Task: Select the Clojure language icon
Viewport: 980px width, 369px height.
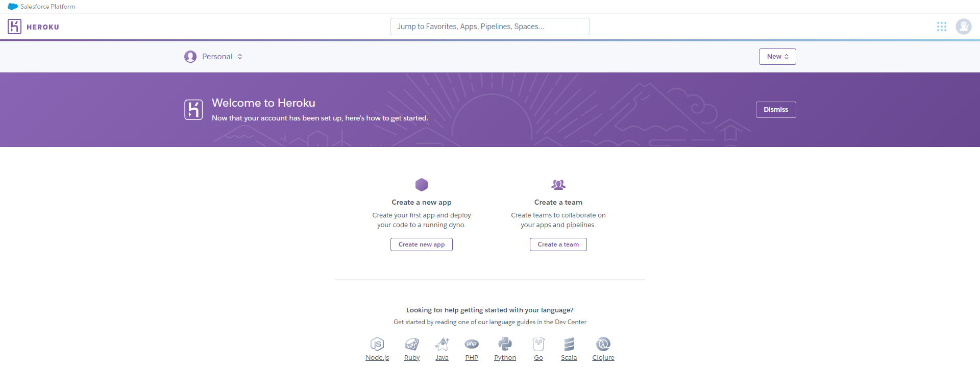Action: pyautogui.click(x=603, y=344)
